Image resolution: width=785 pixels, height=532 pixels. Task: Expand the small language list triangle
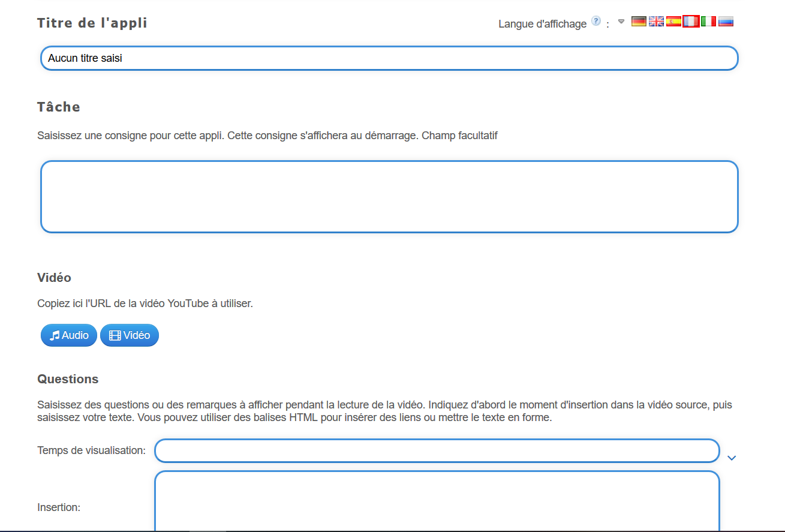[x=621, y=22]
